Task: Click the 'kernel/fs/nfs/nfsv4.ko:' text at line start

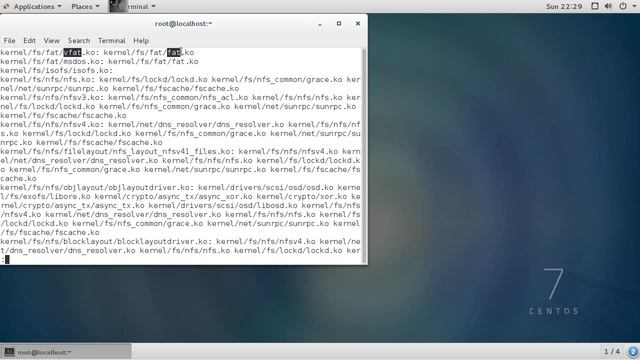Action: [52, 124]
